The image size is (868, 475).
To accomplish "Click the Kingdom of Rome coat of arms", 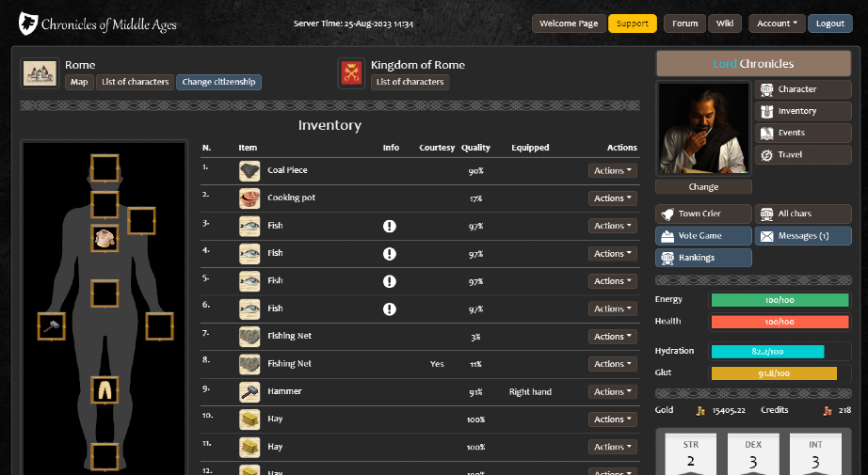I will [351, 73].
